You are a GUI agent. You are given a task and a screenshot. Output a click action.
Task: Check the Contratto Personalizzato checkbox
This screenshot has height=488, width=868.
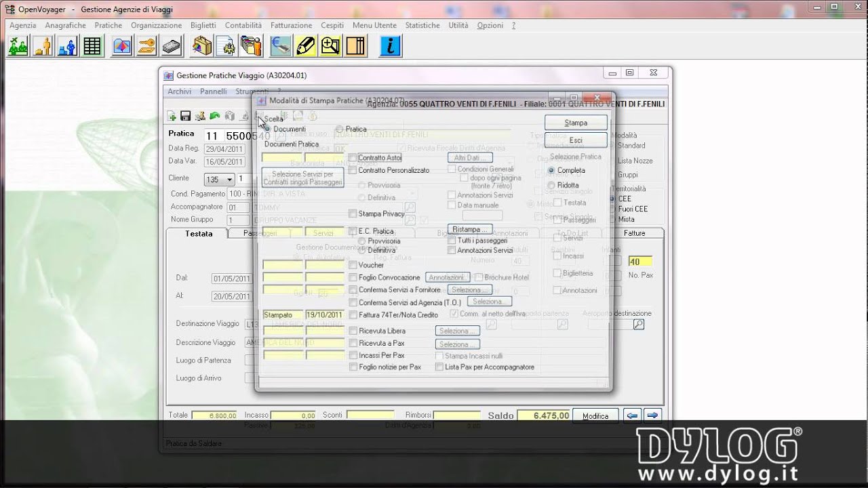(353, 170)
